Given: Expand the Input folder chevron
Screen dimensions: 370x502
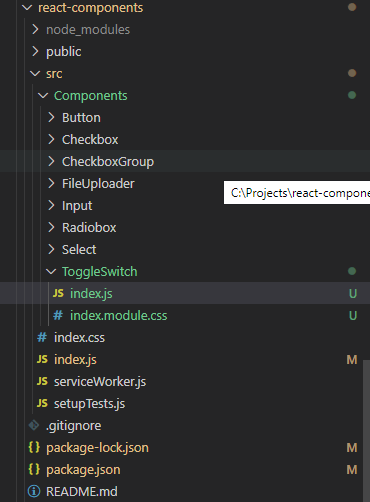Looking at the screenshot, I should pos(51,206).
